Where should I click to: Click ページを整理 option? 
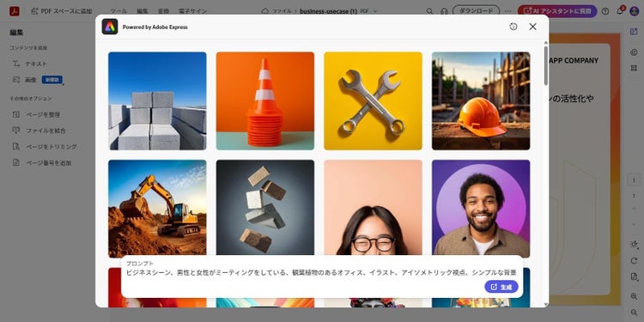[x=36, y=114]
